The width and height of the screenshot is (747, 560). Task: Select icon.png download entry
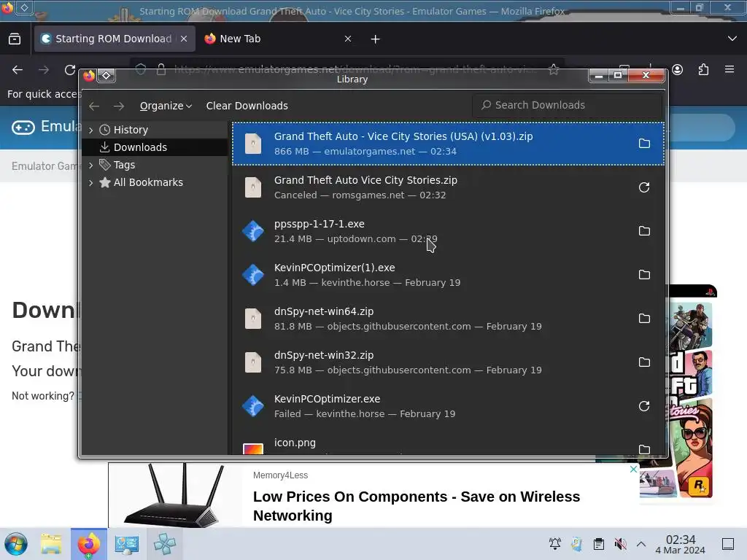pyautogui.click(x=448, y=444)
